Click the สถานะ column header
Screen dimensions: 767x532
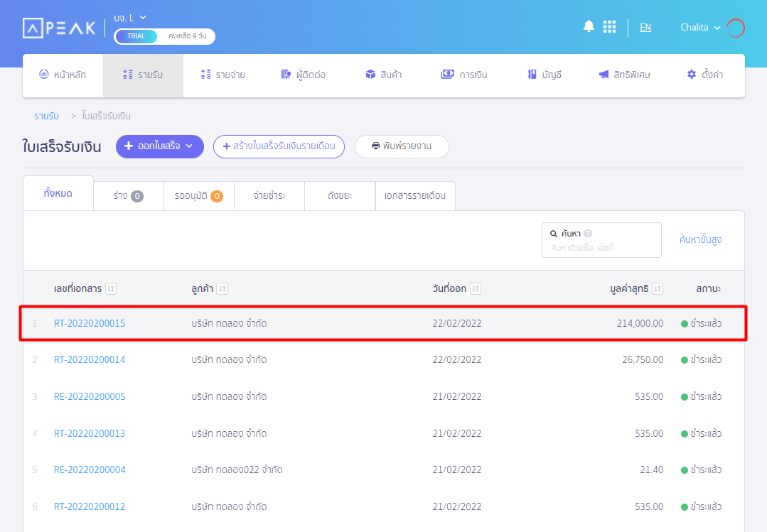708,288
